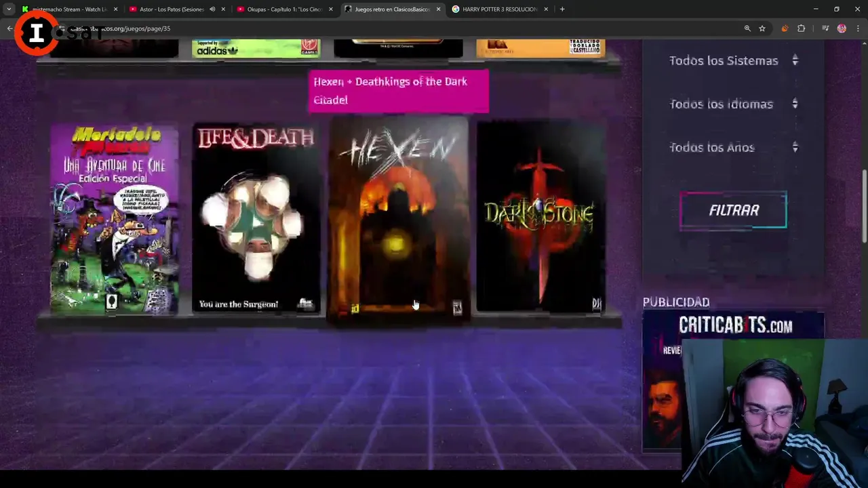The width and height of the screenshot is (868, 488).
Task: Open the Hexen game cover
Action: 399,219
